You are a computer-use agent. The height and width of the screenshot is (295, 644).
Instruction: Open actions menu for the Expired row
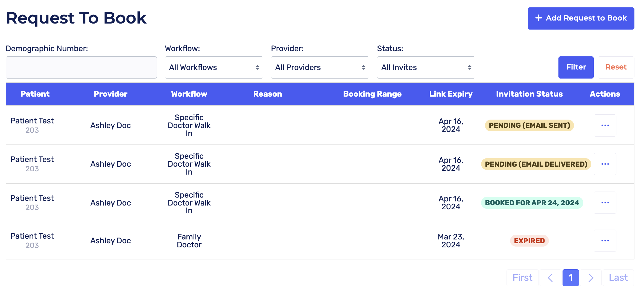tap(605, 241)
